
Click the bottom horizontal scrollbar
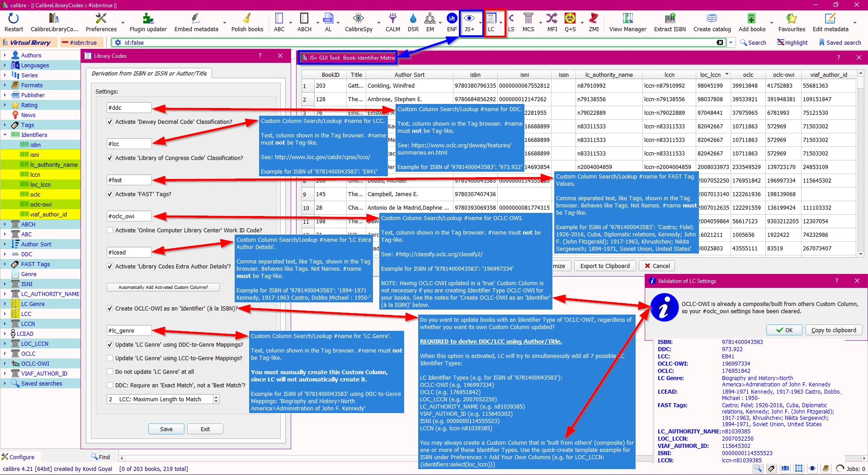click(x=492, y=458)
